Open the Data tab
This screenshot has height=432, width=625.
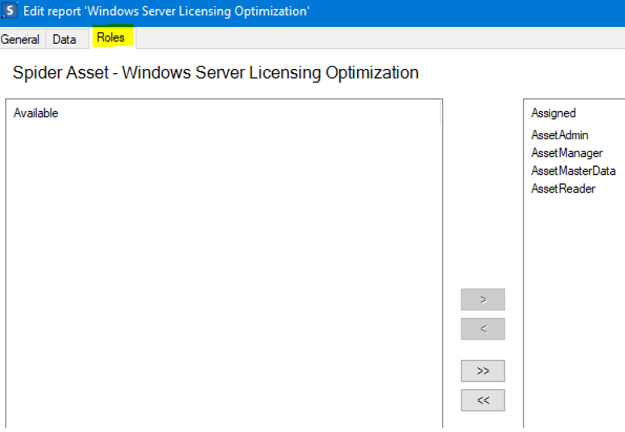tap(65, 39)
